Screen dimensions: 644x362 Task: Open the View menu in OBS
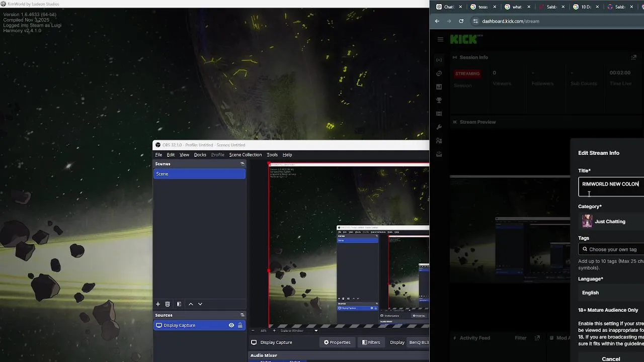185,155
